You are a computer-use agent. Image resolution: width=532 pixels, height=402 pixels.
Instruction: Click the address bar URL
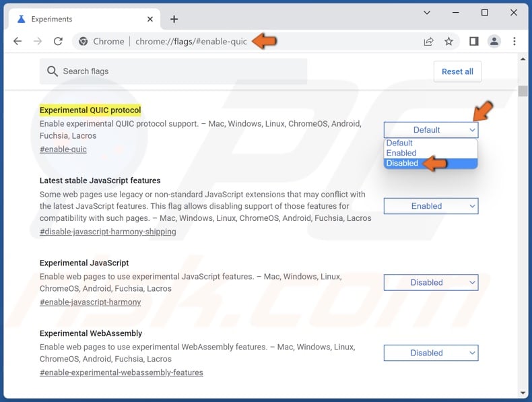click(191, 41)
